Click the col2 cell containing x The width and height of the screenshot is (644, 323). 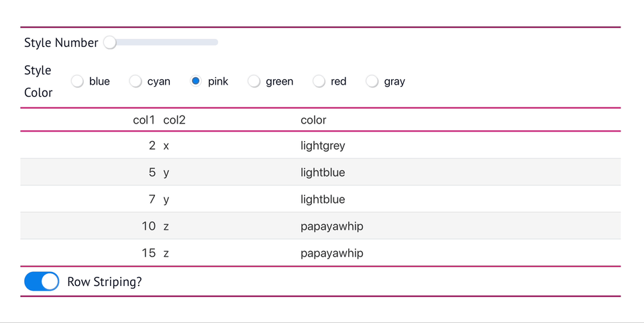pyautogui.click(x=166, y=145)
